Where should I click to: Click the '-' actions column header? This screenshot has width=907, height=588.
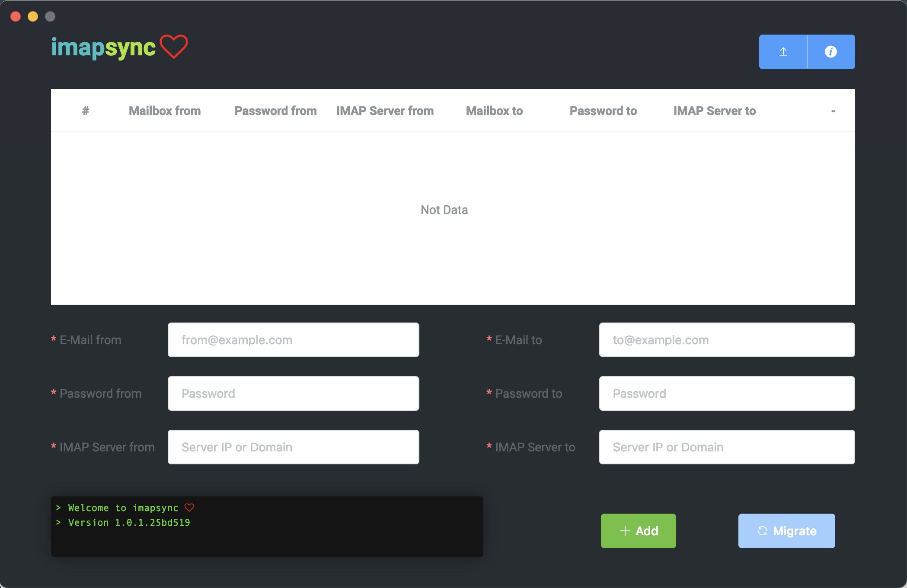pyautogui.click(x=833, y=111)
